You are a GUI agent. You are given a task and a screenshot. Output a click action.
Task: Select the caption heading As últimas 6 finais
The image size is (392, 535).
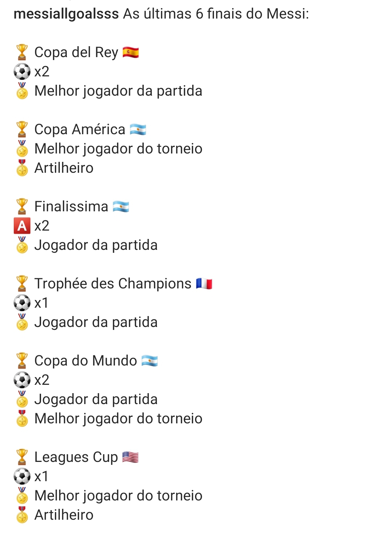point(216,14)
